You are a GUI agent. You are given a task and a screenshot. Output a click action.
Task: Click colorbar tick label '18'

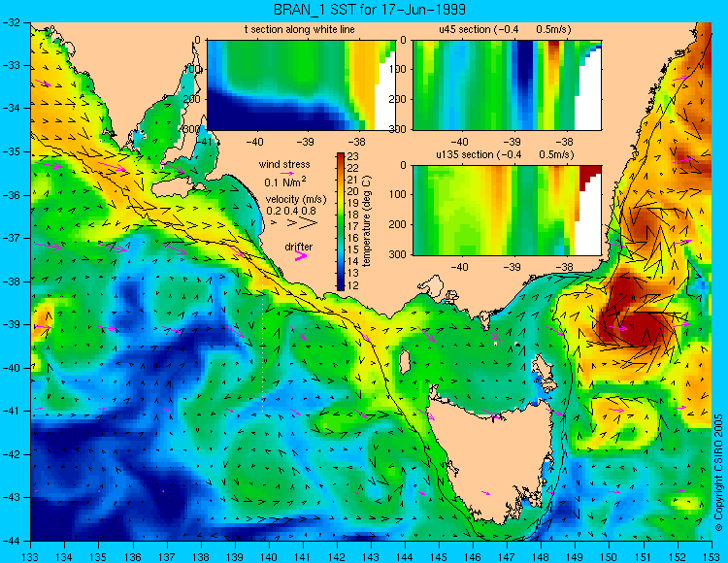click(353, 215)
